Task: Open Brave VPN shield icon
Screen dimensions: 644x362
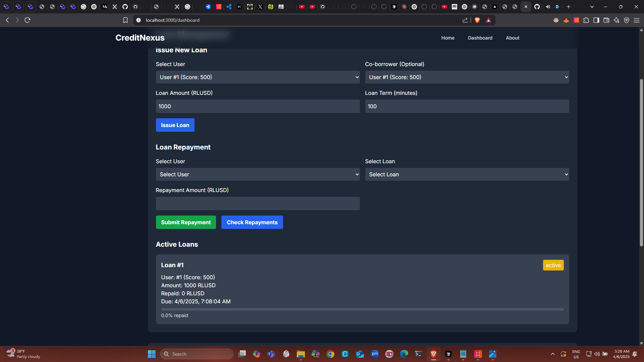Action: 626,20
